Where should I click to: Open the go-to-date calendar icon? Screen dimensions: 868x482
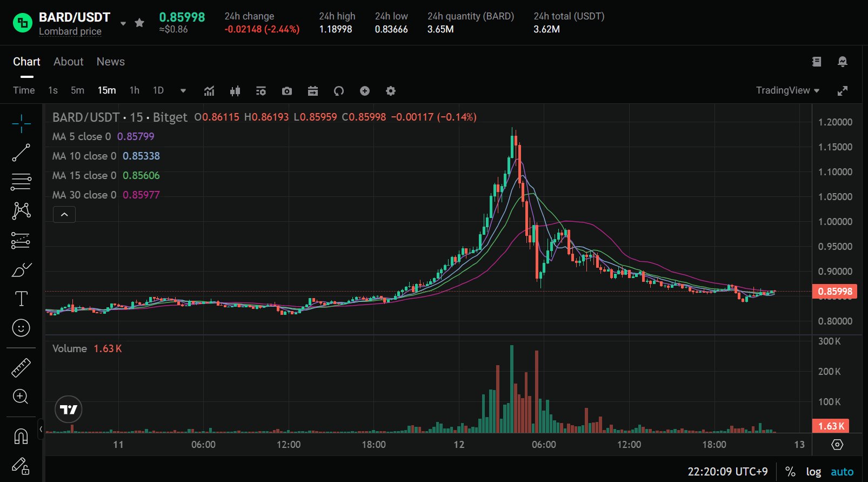coord(313,91)
